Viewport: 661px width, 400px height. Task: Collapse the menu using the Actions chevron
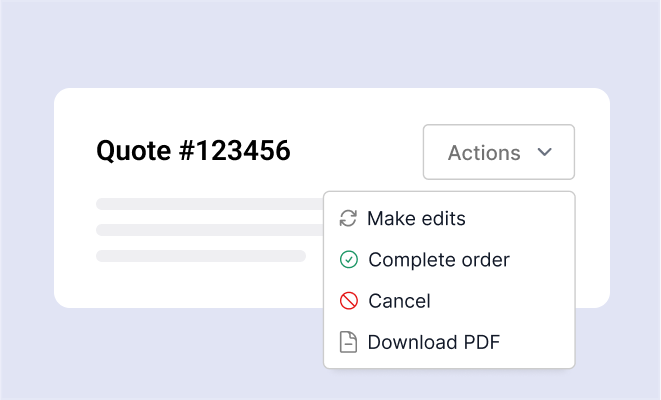tap(545, 153)
